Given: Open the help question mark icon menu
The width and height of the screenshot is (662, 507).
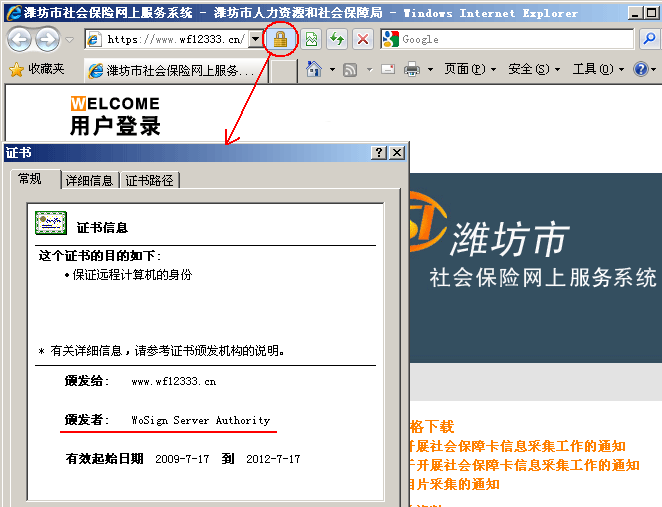Looking at the screenshot, I should [640, 70].
